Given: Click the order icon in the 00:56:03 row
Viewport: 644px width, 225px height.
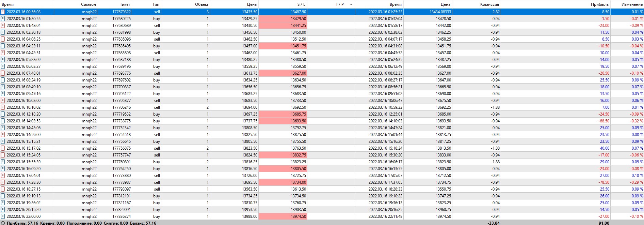Looking at the screenshot, I should tap(3, 12).
